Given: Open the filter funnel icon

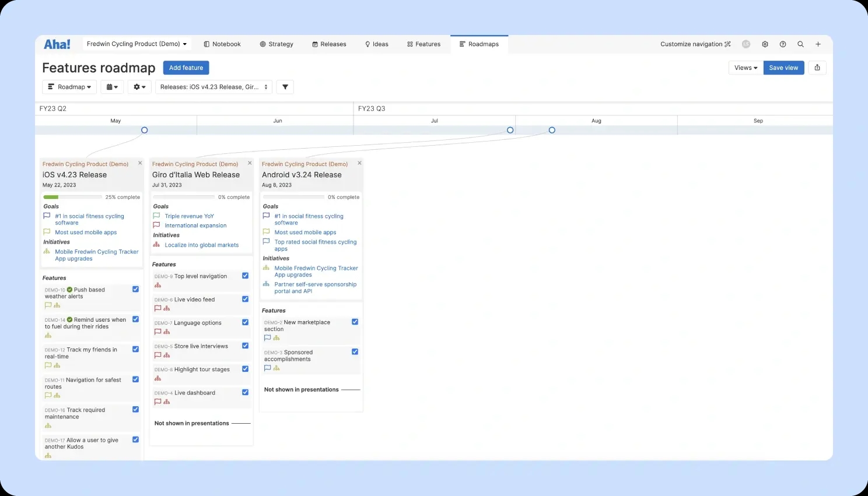Looking at the screenshot, I should pos(285,87).
